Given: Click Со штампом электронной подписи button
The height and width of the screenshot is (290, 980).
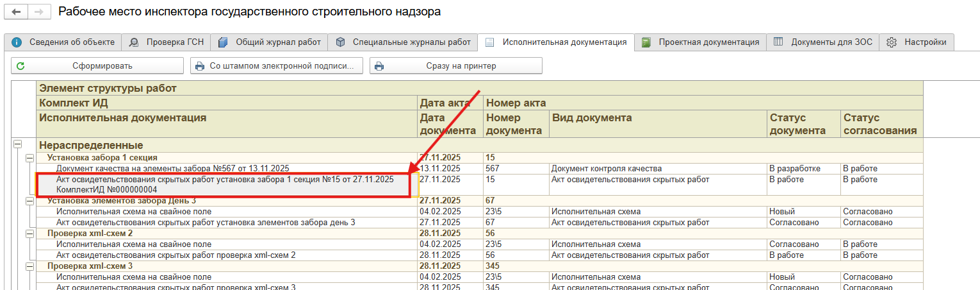Looking at the screenshot, I should click(277, 65).
